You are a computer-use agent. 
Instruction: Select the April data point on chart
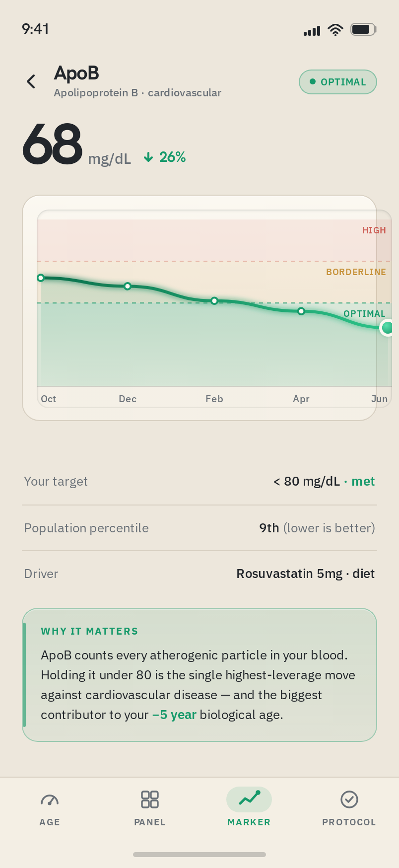(x=301, y=311)
